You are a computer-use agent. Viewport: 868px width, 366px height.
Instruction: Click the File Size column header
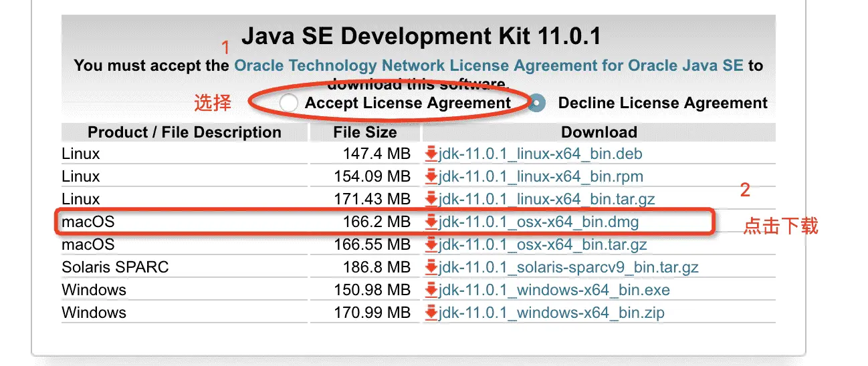(365, 132)
